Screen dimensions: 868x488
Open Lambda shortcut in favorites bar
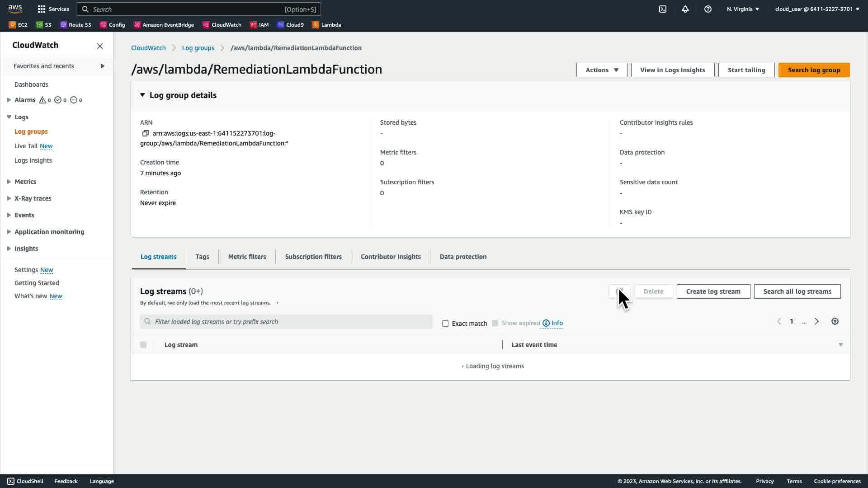(326, 25)
